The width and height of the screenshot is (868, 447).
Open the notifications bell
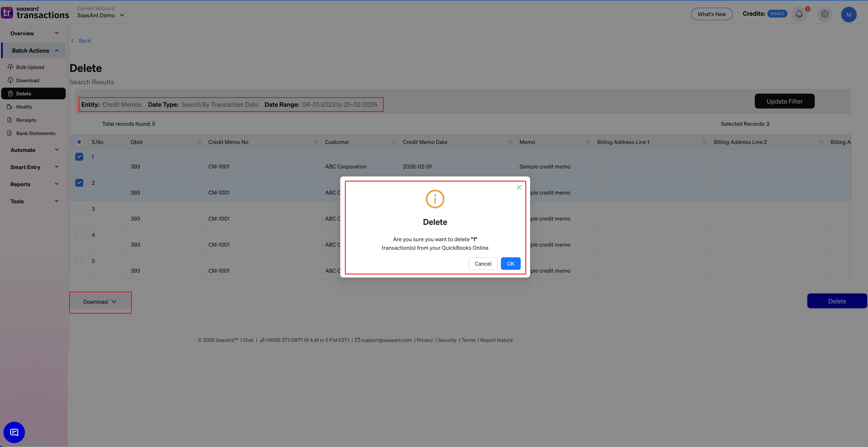pyautogui.click(x=799, y=14)
